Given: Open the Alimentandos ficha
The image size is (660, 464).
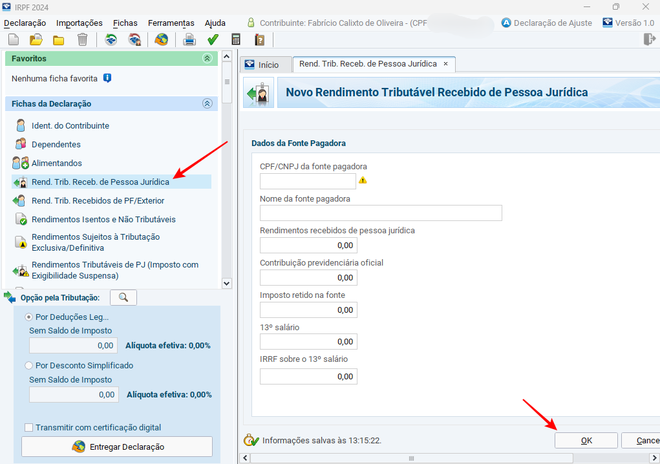Looking at the screenshot, I should coord(56,163).
